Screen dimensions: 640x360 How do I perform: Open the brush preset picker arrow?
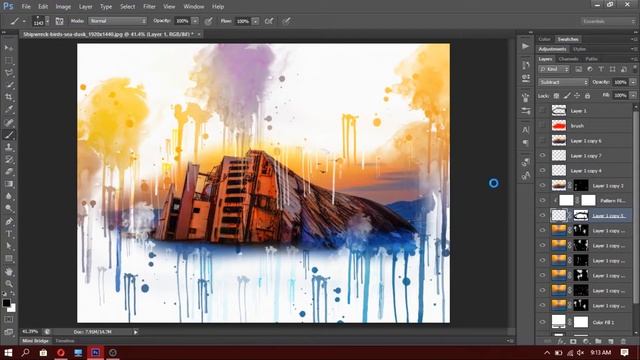click(x=47, y=21)
